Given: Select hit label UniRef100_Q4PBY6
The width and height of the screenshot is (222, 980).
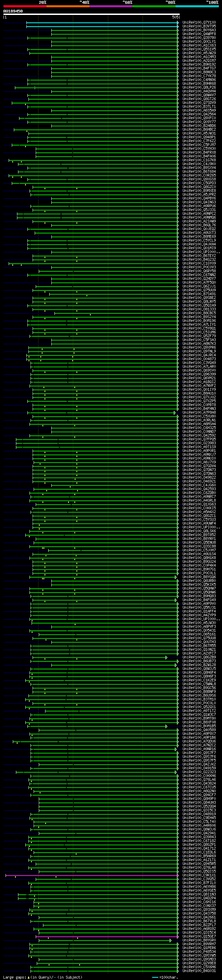Looking at the screenshot, I should (x=199, y=198).
